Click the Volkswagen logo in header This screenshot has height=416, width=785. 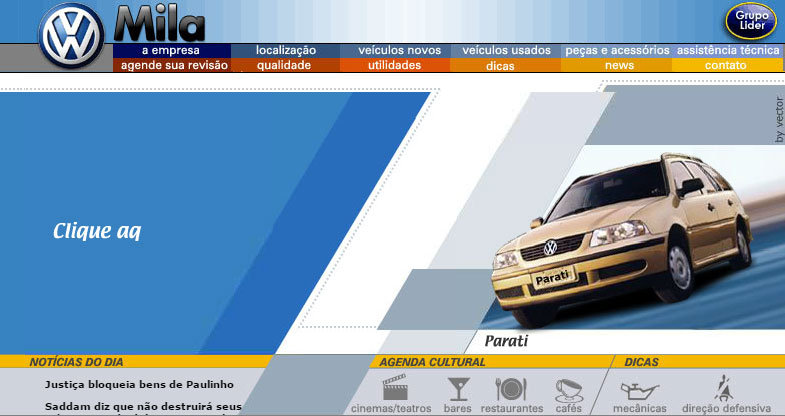pos(71,35)
